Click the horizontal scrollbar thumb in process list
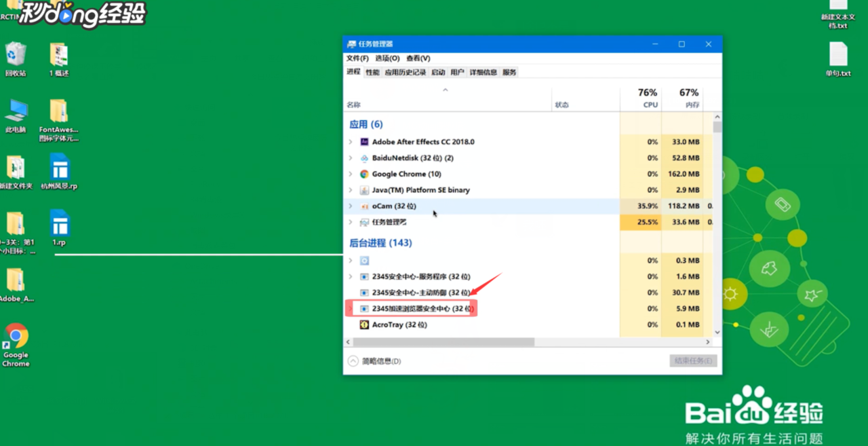 [x=443, y=342]
